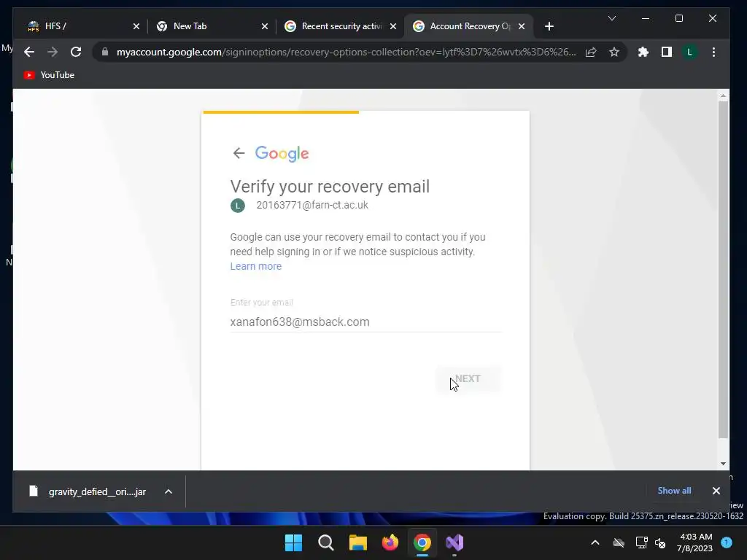Image resolution: width=747 pixels, height=560 pixels.
Task: Open a new browser tab
Action: point(549,26)
